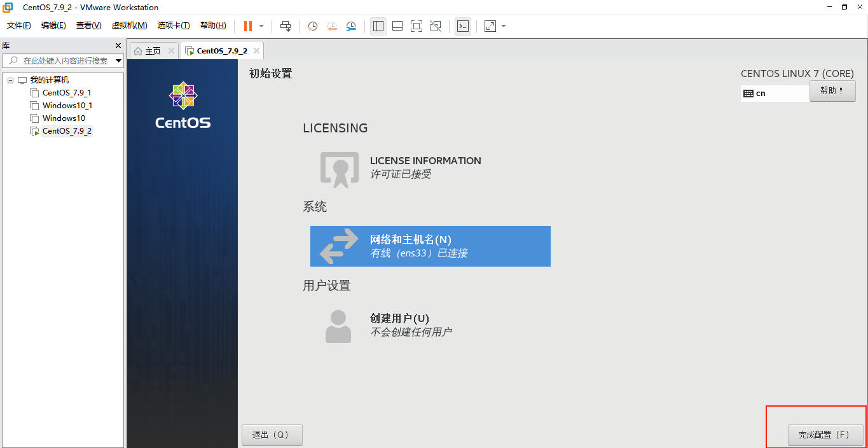
Task: Toggle the thumbnail bar visibility
Action: [397, 26]
